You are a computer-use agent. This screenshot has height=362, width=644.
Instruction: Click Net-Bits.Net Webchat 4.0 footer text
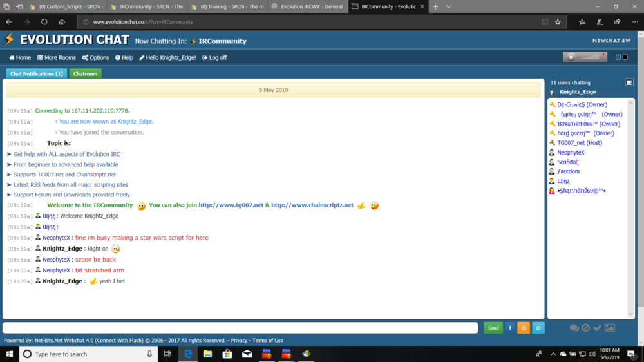[65, 340]
